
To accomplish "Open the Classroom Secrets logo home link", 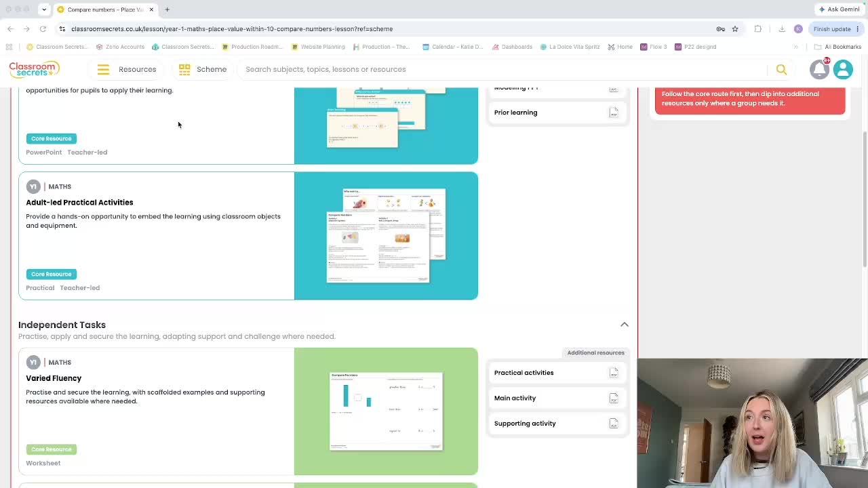I will click(34, 69).
